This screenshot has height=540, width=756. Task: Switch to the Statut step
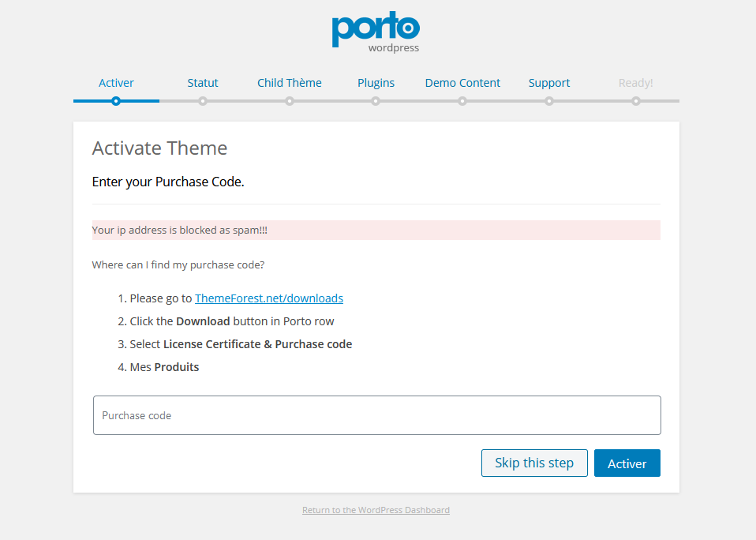(203, 83)
